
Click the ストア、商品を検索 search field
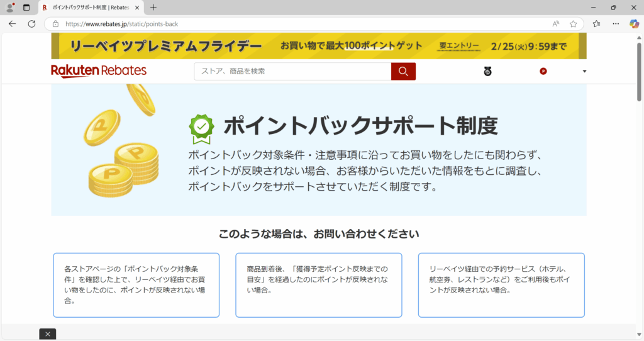[292, 71]
